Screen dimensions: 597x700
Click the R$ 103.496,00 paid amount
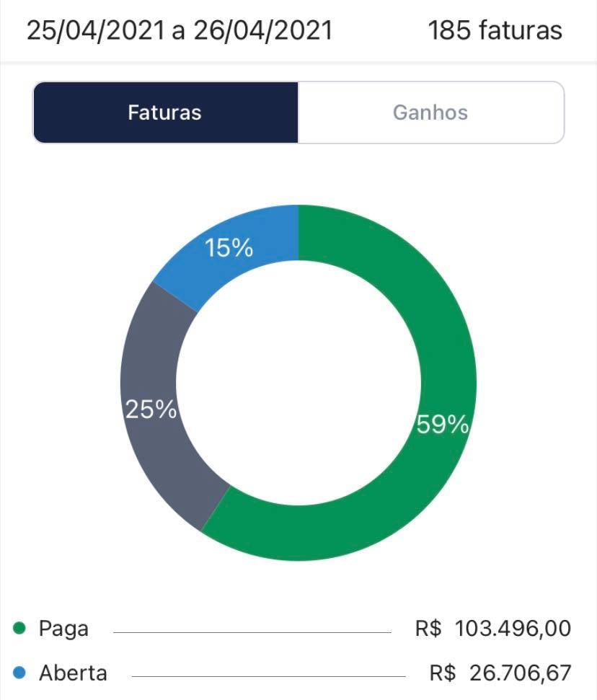pos(493,628)
